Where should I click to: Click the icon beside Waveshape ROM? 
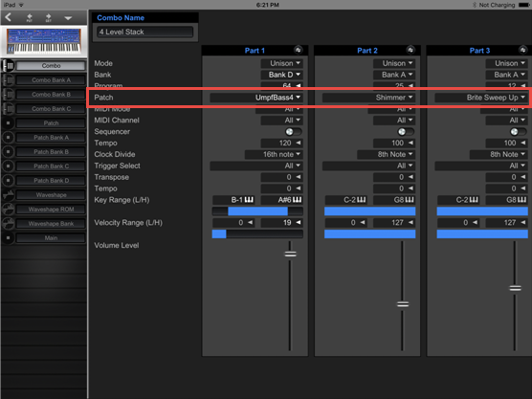[9, 210]
